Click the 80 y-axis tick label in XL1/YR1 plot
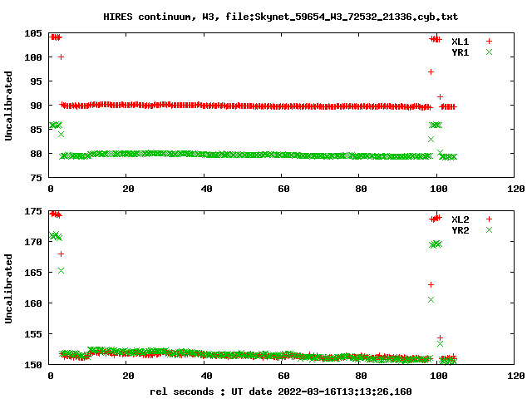This screenshot has width=532, height=399. 37,154
